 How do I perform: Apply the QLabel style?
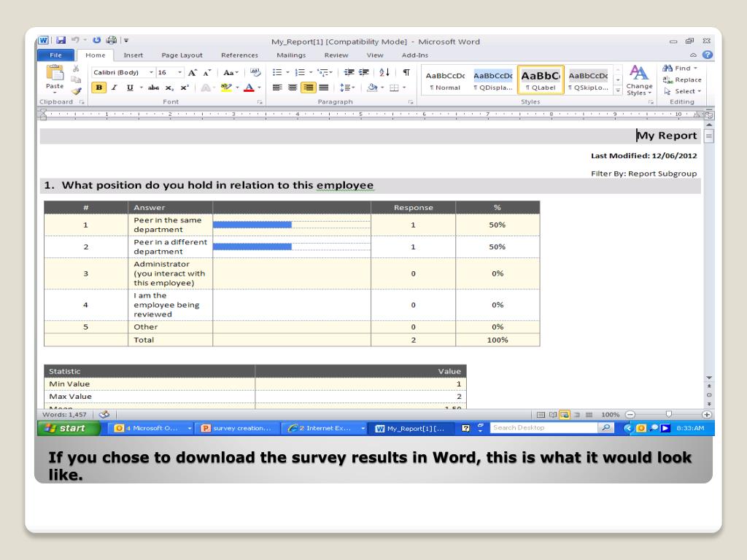541,80
